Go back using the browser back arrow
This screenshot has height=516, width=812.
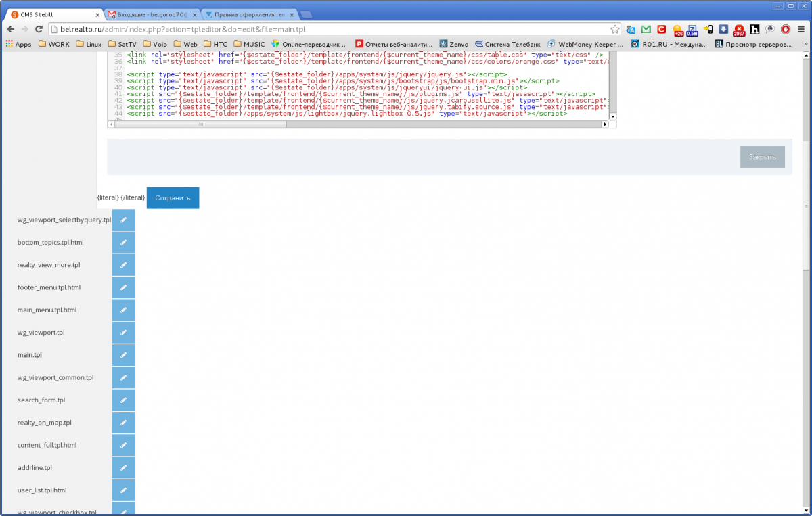click(x=10, y=29)
